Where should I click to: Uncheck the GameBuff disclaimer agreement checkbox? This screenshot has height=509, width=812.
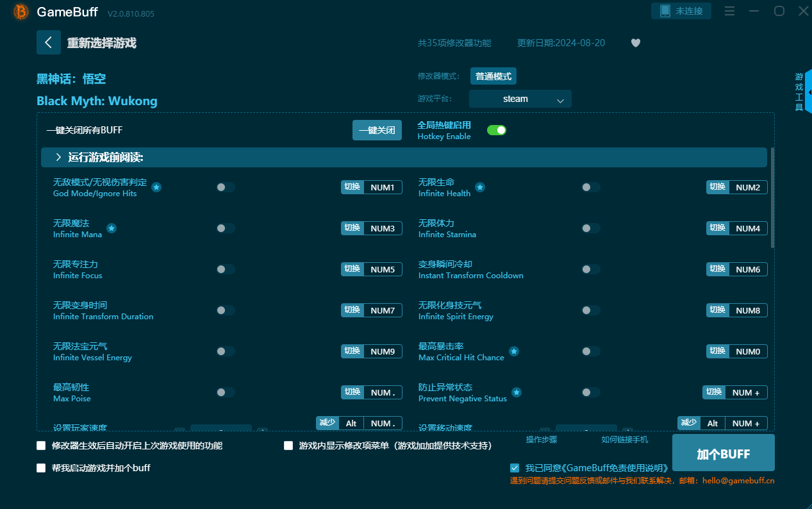click(x=515, y=468)
